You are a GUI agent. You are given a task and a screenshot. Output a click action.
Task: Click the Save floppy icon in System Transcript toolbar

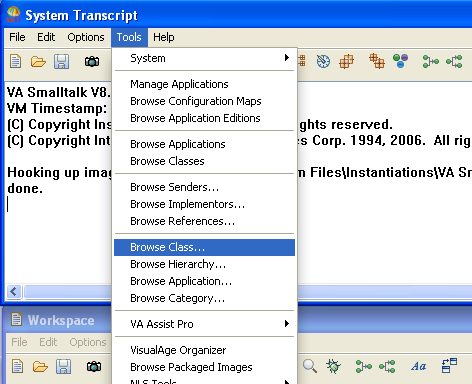(62, 62)
